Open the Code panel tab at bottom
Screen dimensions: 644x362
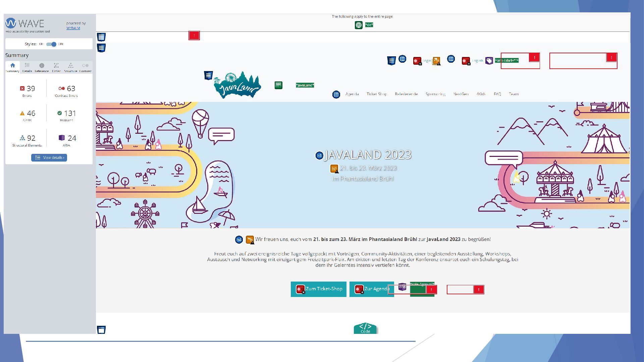point(365,328)
